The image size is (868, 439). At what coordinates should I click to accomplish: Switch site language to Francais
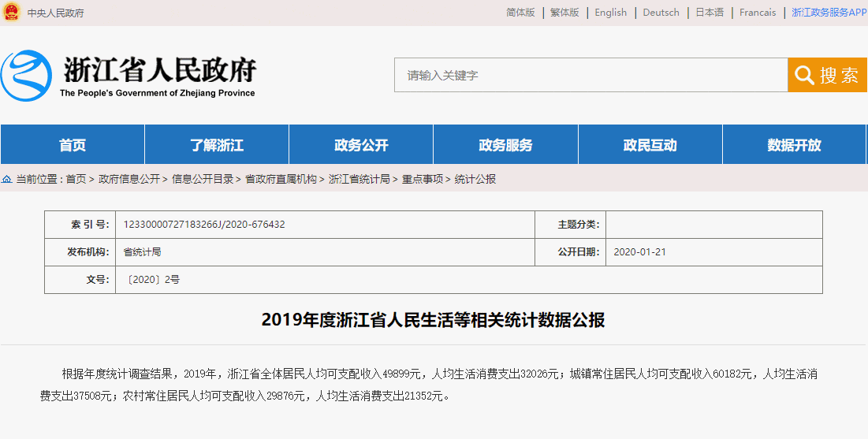pos(758,12)
